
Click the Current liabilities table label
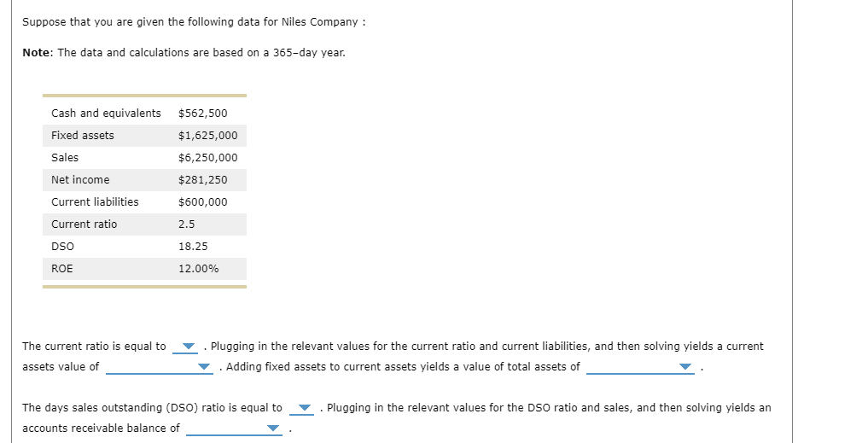[95, 202]
